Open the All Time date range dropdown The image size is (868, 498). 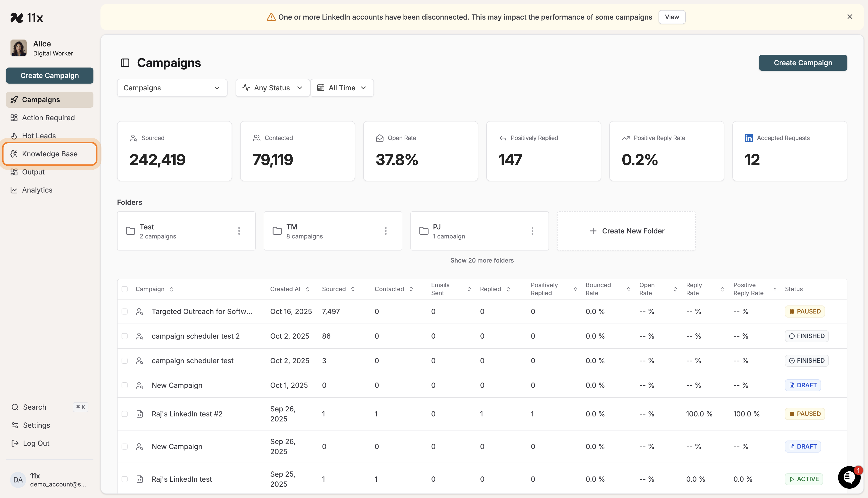(x=342, y=88)
